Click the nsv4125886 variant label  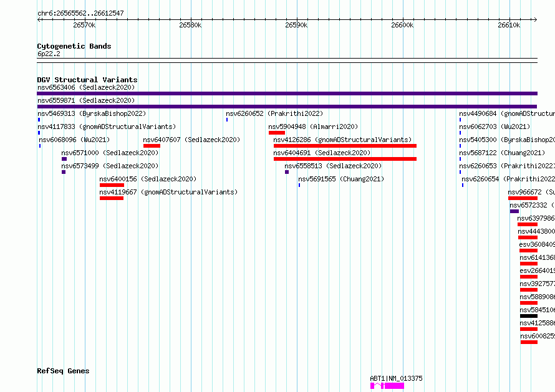tap(538, 323)
